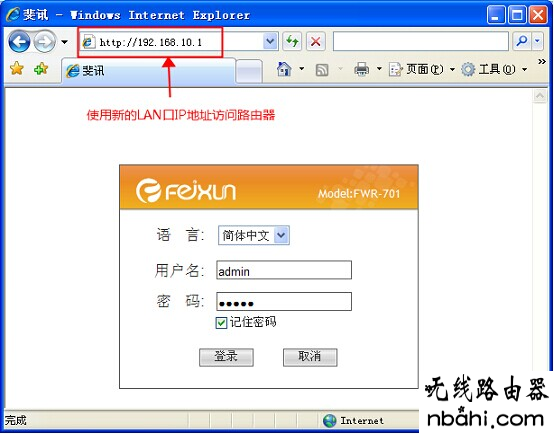This screenshot has height=434, width=554.
Task: Click the IE logo in the title bar
Action: click(x=13, y=15)
